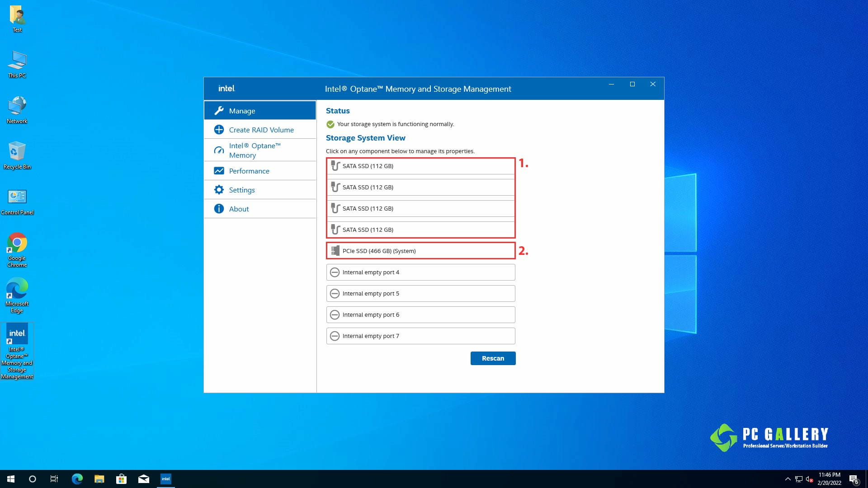
Task: Select Internal empty port 5
Action: pyautogui.click(x=420, y=293)
